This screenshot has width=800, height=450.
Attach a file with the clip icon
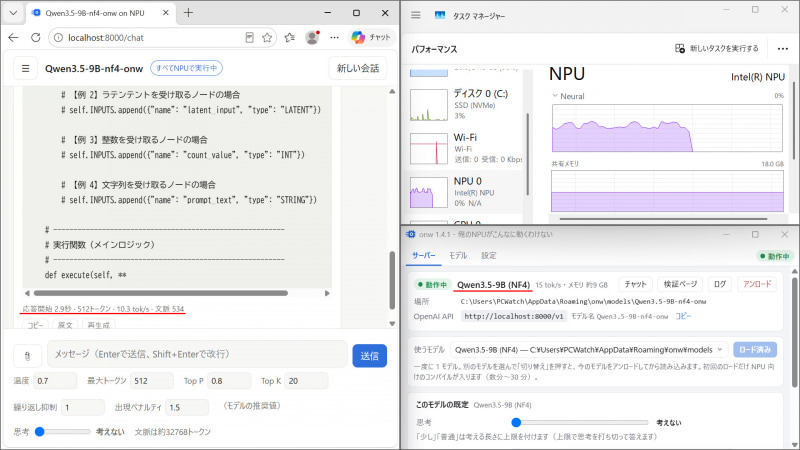(28, 356)
